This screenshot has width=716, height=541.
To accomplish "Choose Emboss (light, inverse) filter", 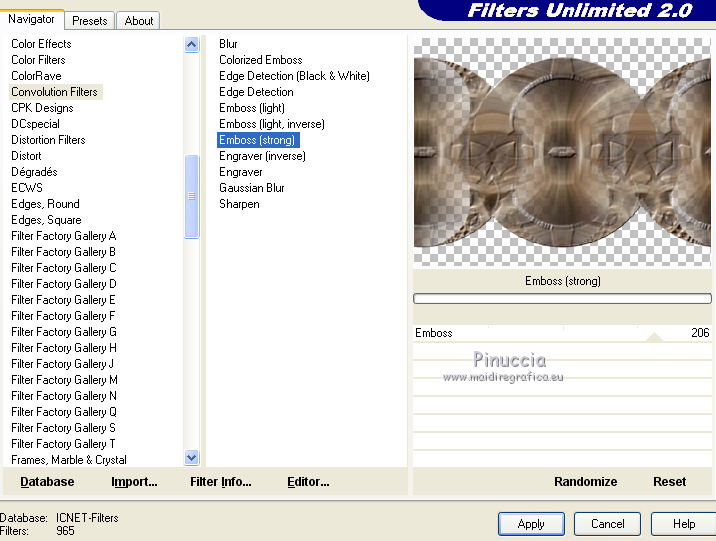I will tap(272, 124).
